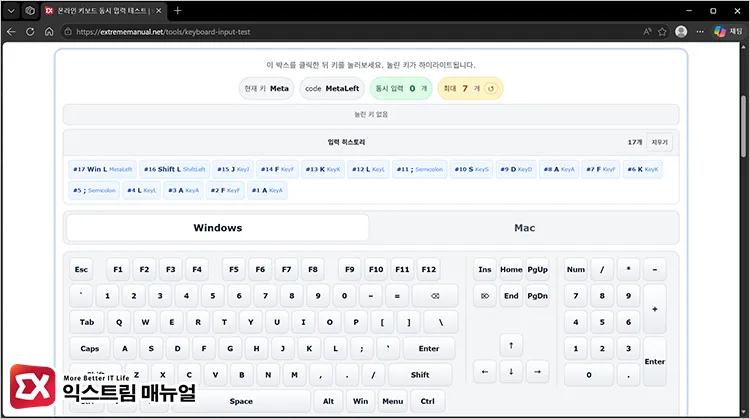This screenshot has height=419, width=750.
Task: Click the #15 J history chip
Action: tap(233, 169)
